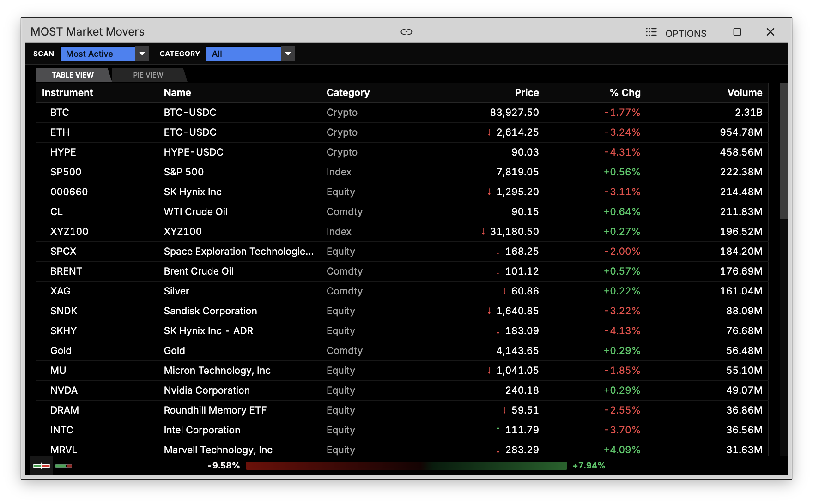Click the Brent Crude Oil name
The height and width of the screenshot is (504, 813).
pyautogui.click(x=199, y=271)
